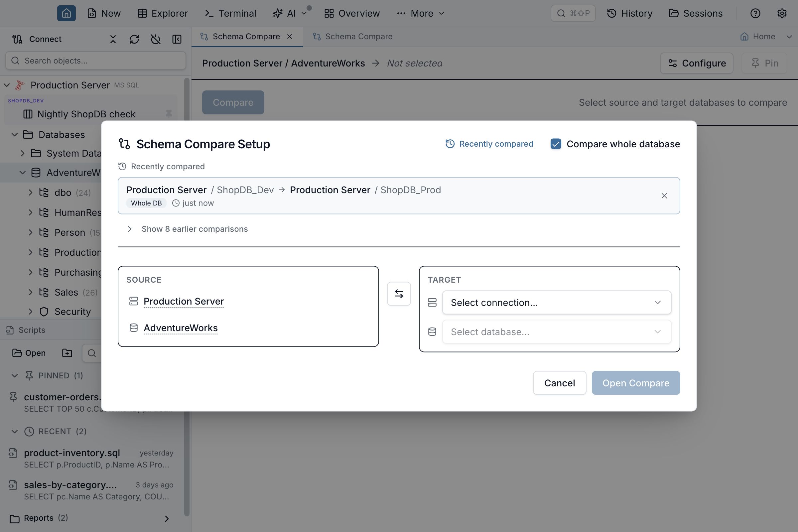Viewport: 798px width, 532px height.
Task: Collapse the Databases folder
Action: (x=15, y=134)
